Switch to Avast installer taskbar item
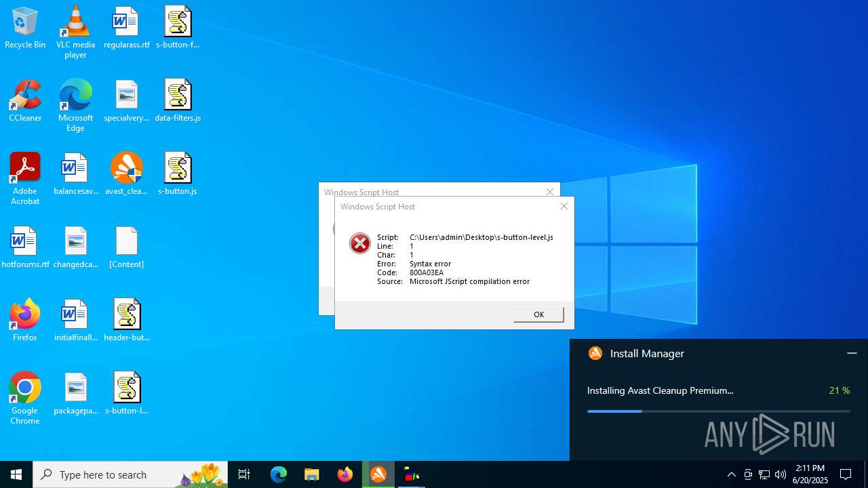Viewport: 868px width, 488px height. (x=378, y=474)
